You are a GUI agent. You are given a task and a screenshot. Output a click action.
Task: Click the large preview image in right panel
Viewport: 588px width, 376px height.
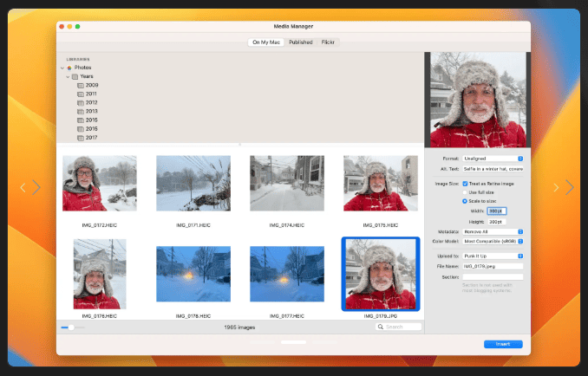point(478,100)
